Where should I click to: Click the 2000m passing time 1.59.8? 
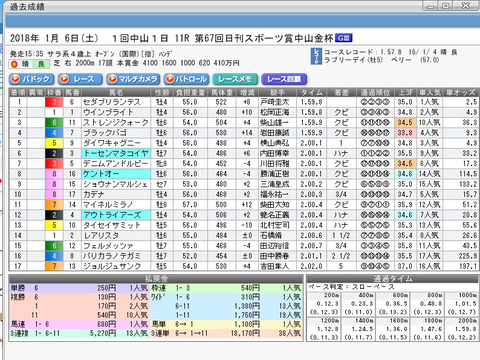(x=462, y=328)
